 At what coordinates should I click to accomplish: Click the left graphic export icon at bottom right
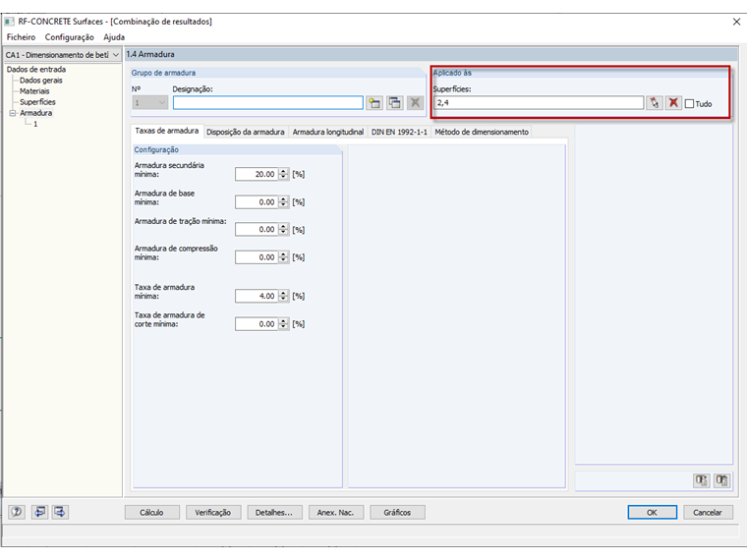(x=701, y=480)
